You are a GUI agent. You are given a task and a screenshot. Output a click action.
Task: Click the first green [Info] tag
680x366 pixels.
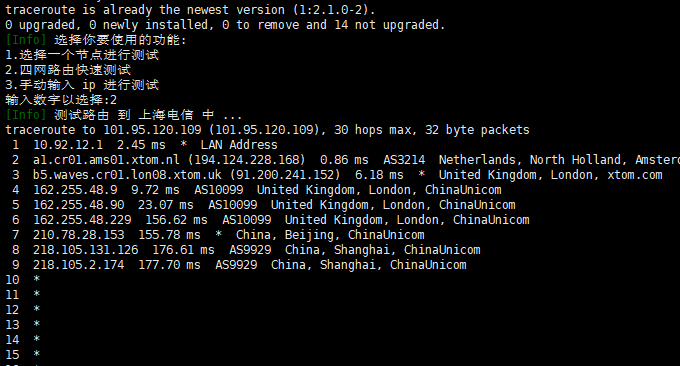(x=26, y=40)
